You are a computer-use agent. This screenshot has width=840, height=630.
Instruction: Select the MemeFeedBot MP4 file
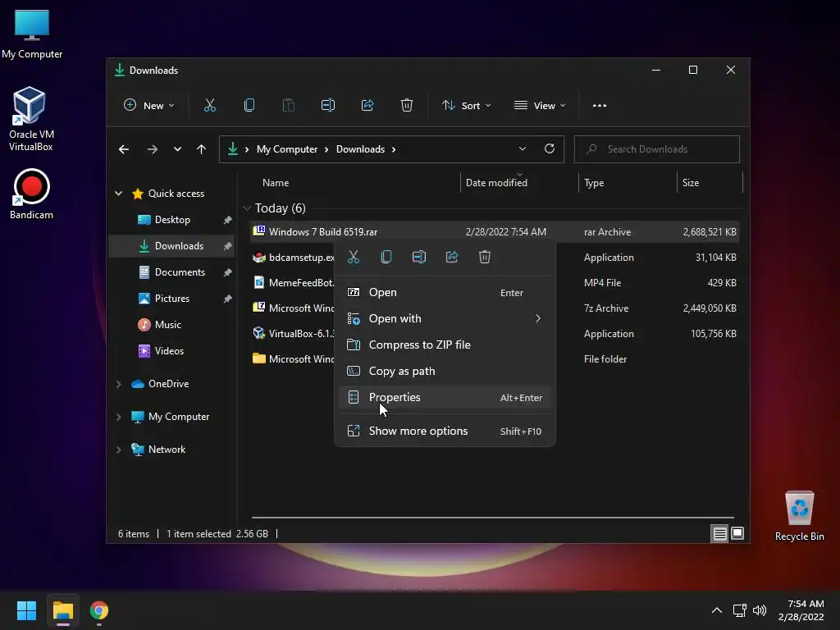click(292, 283)
